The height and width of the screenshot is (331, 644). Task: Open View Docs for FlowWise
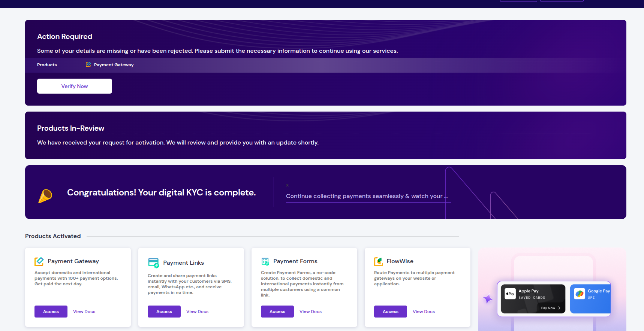pos(424,312)
